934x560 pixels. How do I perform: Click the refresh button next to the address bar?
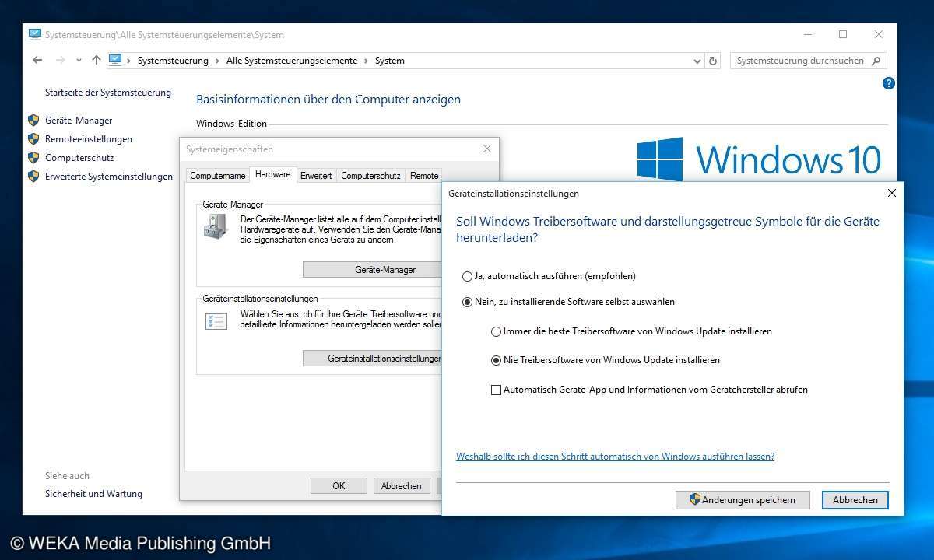(x=713, y=61)
